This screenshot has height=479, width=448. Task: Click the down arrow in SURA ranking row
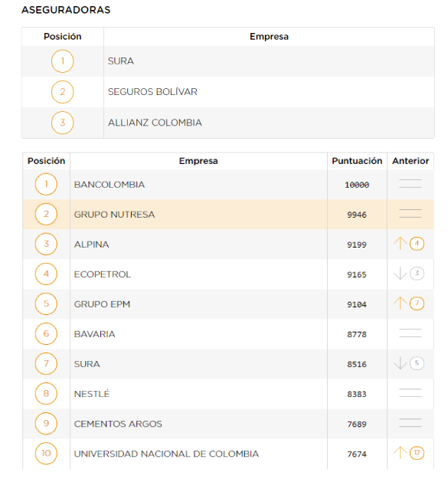coord(400,363)
